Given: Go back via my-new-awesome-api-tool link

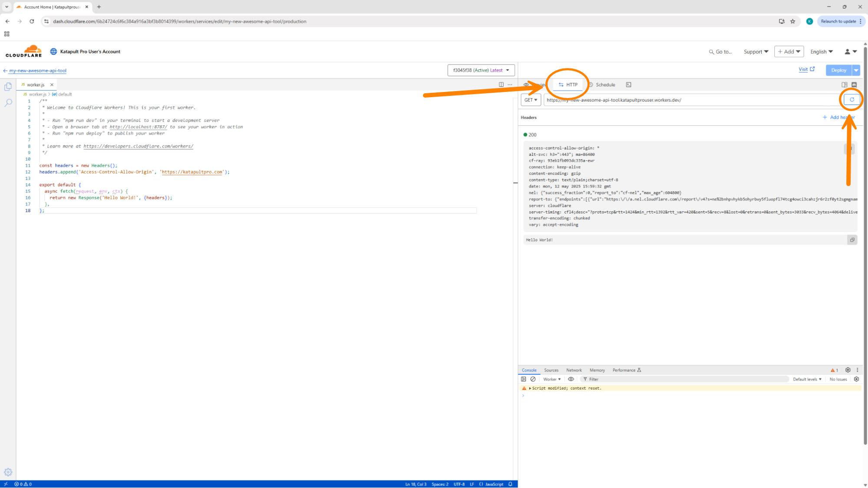Looking at the screenshot, I should click(x=37, y=70).
